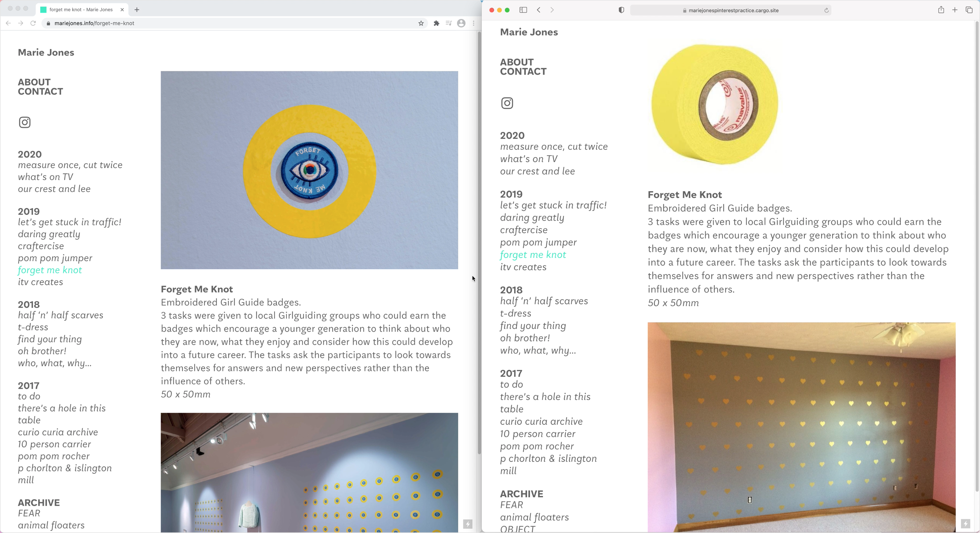Open Chrome three-dot menu

point(473,23)
